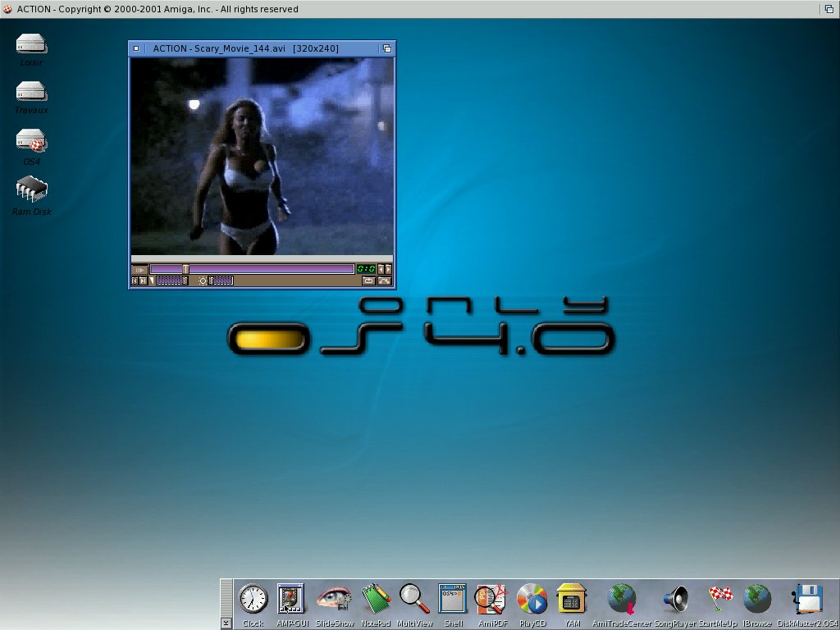Open the Travaux drive icon
Image resolution: width=840 pixels, height=630 pixels.
(x=31, y=91)
